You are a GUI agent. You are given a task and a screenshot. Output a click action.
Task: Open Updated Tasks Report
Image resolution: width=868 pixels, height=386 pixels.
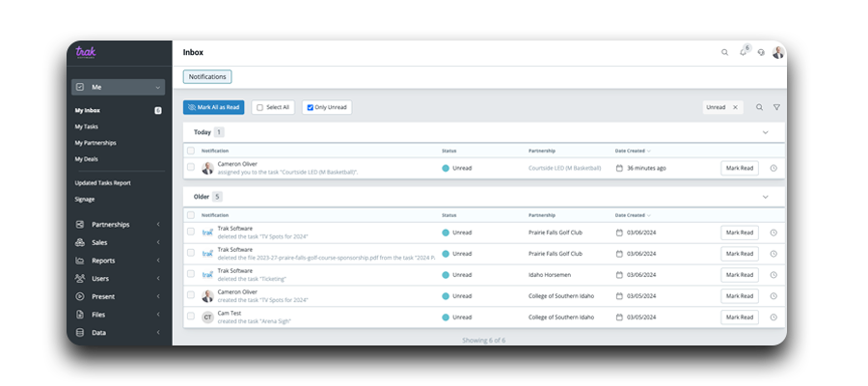pyautogui.click(x=103, y=182)
